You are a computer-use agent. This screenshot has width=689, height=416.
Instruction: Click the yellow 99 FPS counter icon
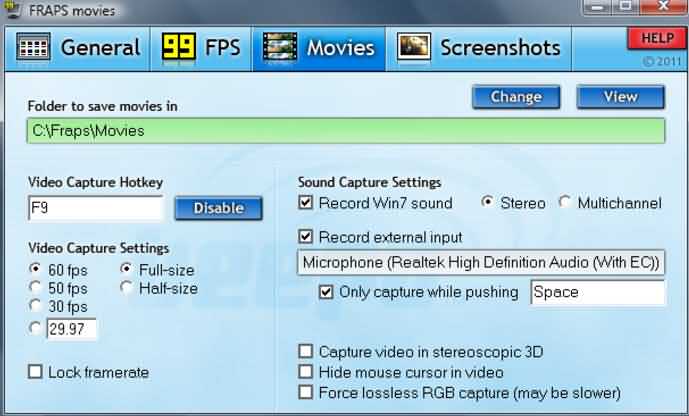pyautogui.click(x=178, y=47)
